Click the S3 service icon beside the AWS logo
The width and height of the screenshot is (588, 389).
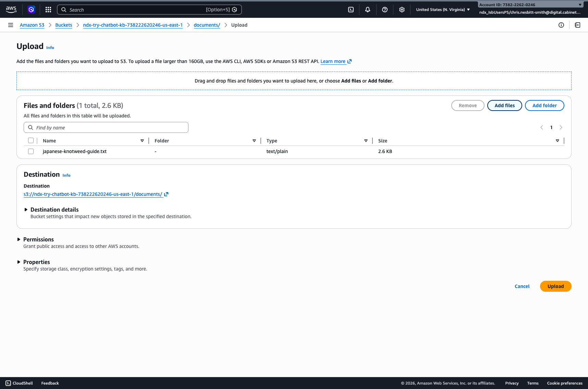pos(31,9)
